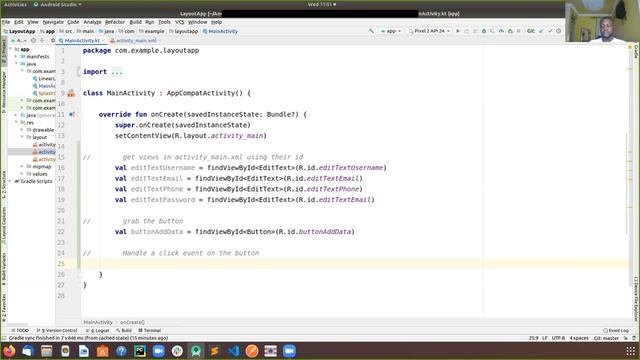Screen dimensions: 640x360
Task: Switch to the MainActivity.kt editor tab
Action: pyautogui.click(x=82, y=41)
